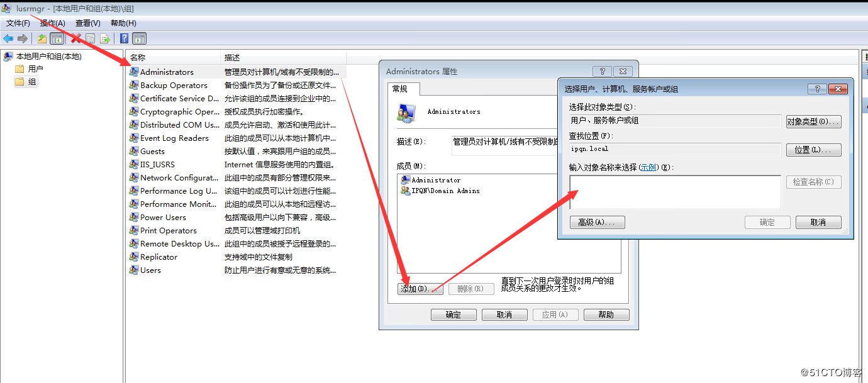Select Administrator in members list
Viewport: 868px width, 383px height.
pos(436,180)
